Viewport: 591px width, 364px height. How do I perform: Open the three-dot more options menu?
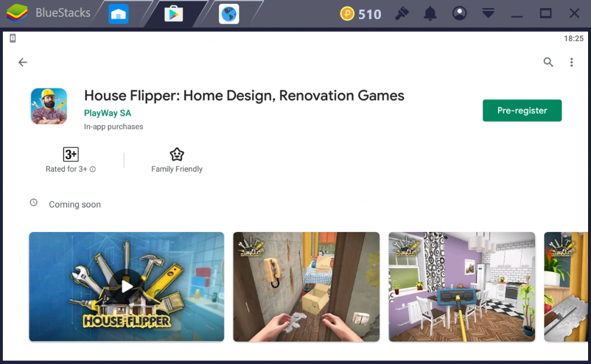[571, 62]
